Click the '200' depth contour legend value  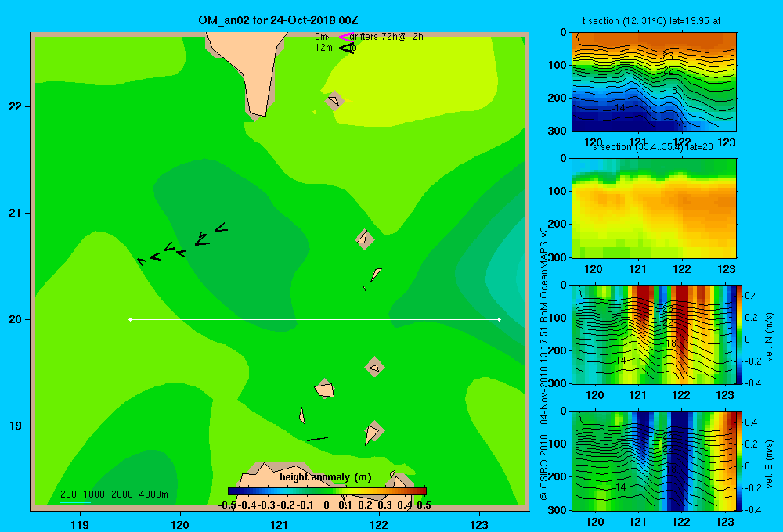68,494
